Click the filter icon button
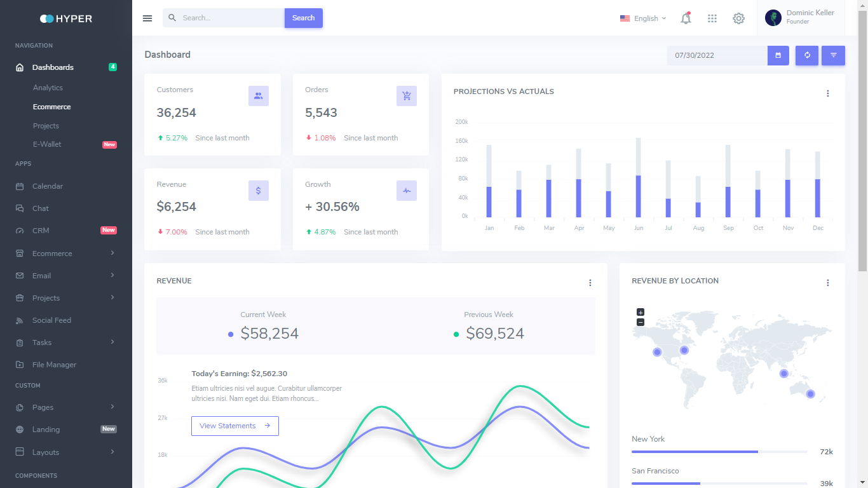This screenshot has width=868, height=488. click(x=833, y=55)
